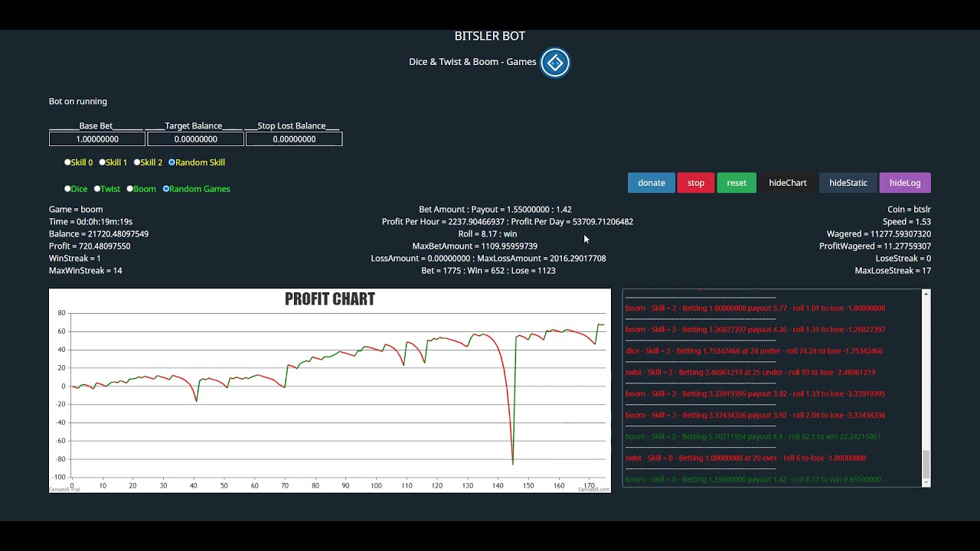Click the log panel scrollbar thumb
980x551 pixels.
pyautogui.click(x=926, y=463)
